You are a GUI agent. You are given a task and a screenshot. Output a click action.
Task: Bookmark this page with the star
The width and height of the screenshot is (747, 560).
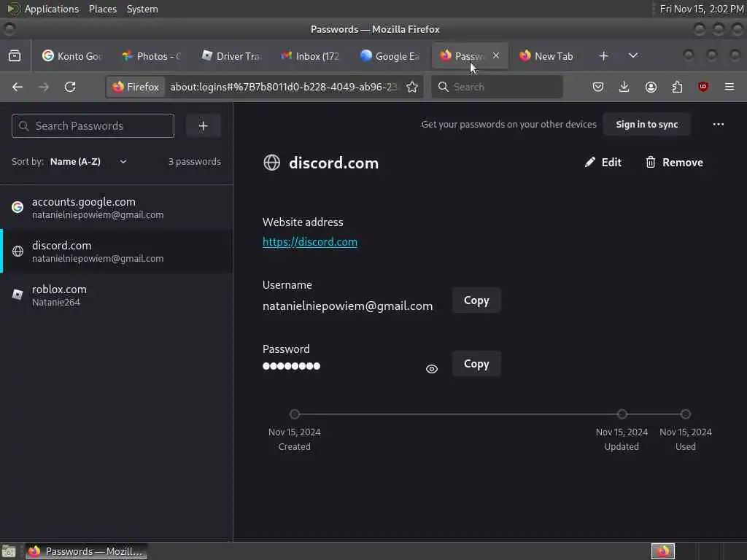click(412, 87)
